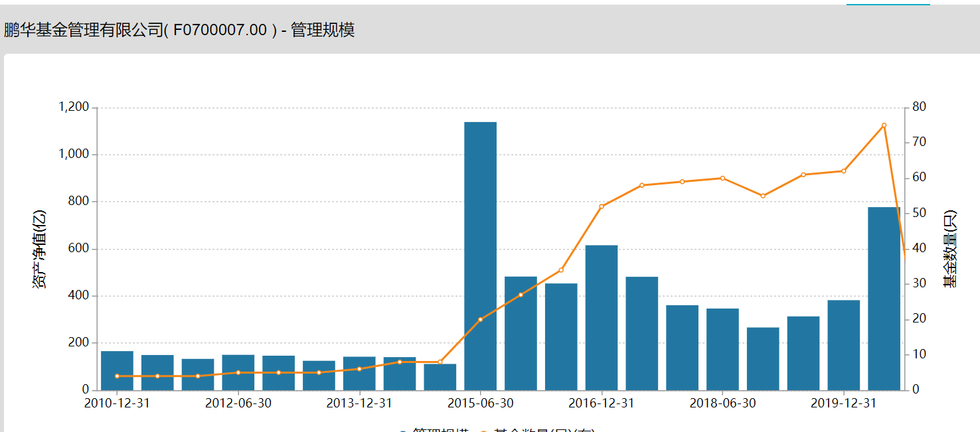This screenshot has width=980, height=432.
Task: Click the right axis value 20
Action: coord(919,319)
